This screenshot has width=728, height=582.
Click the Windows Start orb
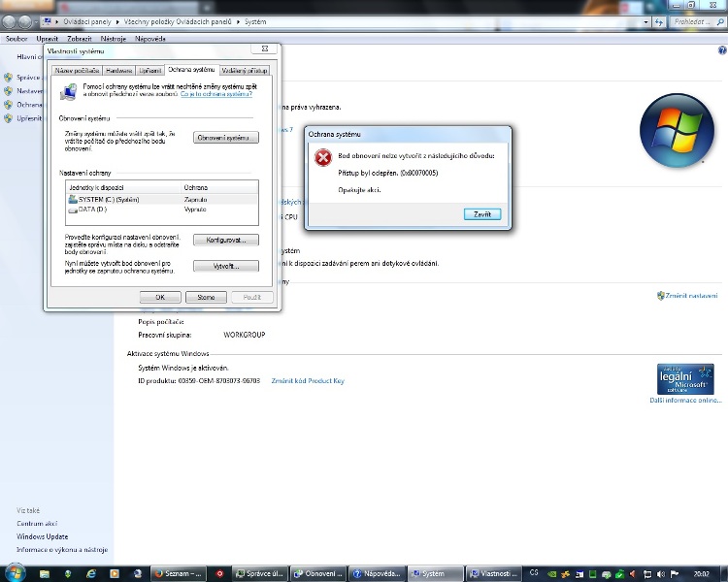click(16, 573)
